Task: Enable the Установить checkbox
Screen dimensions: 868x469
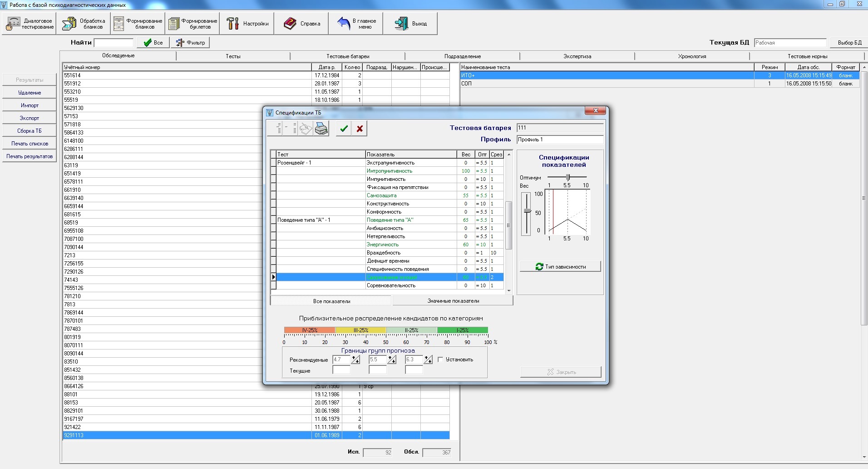Action: (440, 359)
